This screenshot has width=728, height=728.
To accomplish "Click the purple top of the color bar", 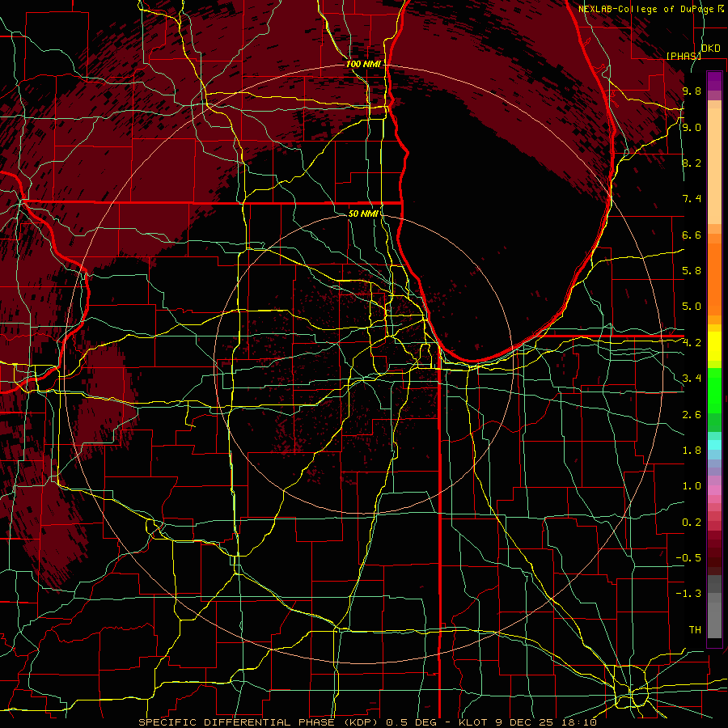I will (714, 81).
